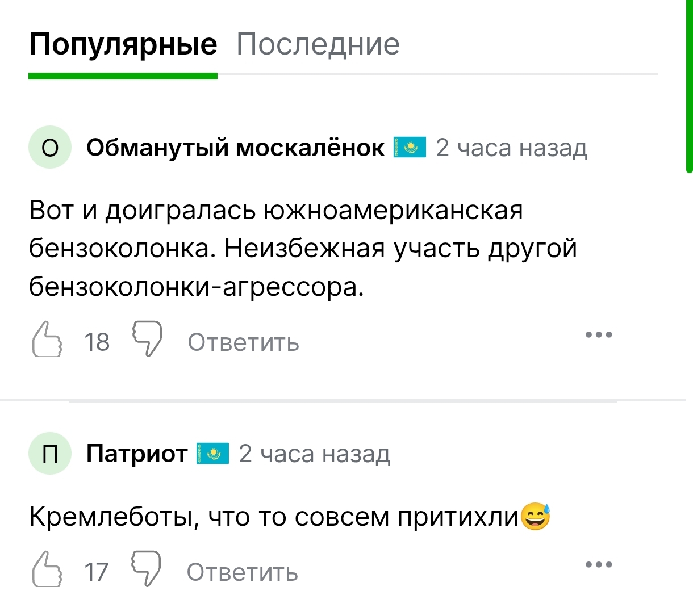The width and height of the screenshot is (693, 616).
Task: Dislike the comment by Обманутый москалёнок
Action: click(147, 338)
